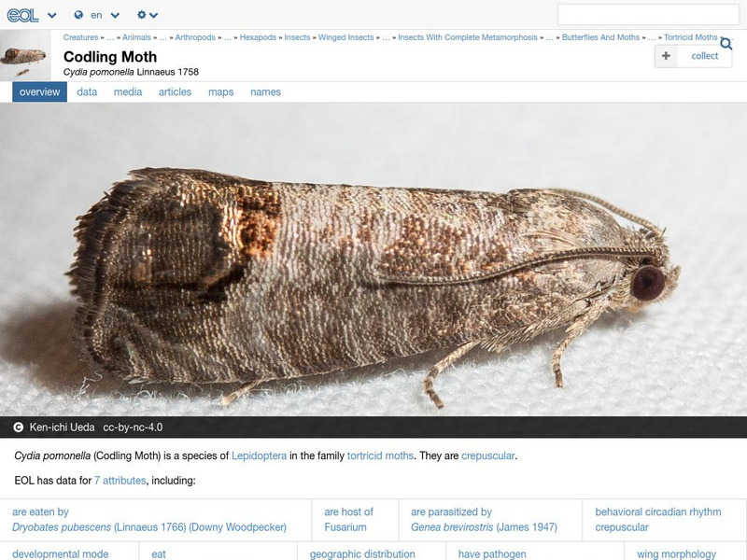
Task: Switch to the media tab
Action: pos(130,91)
